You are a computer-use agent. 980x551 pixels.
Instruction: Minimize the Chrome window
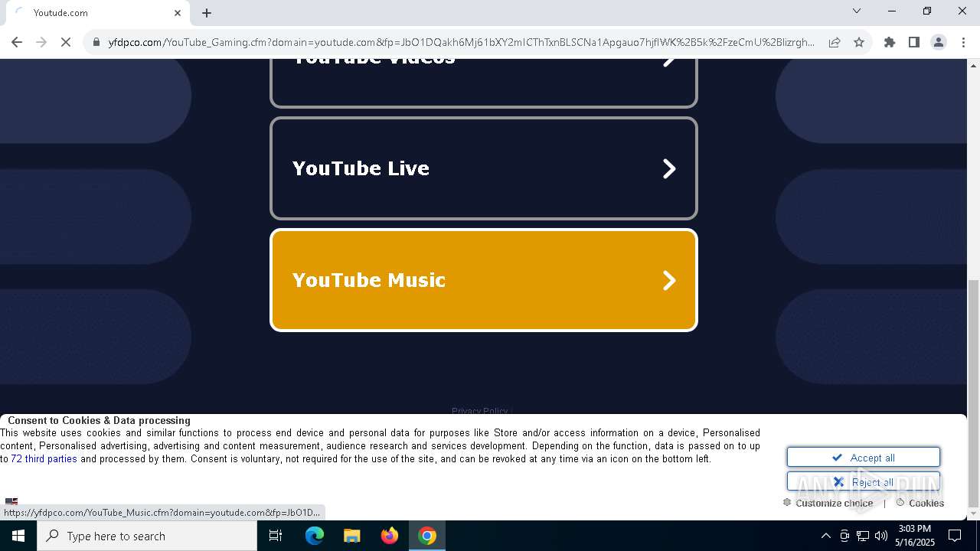[892, 11]
